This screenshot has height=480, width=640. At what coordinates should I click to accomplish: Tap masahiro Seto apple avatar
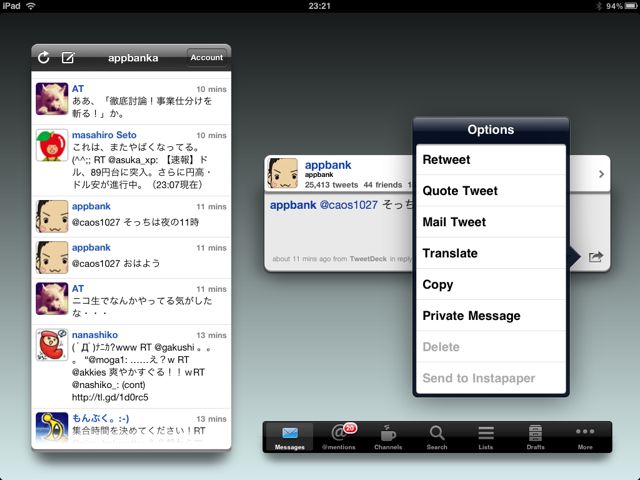coord(52,145)
